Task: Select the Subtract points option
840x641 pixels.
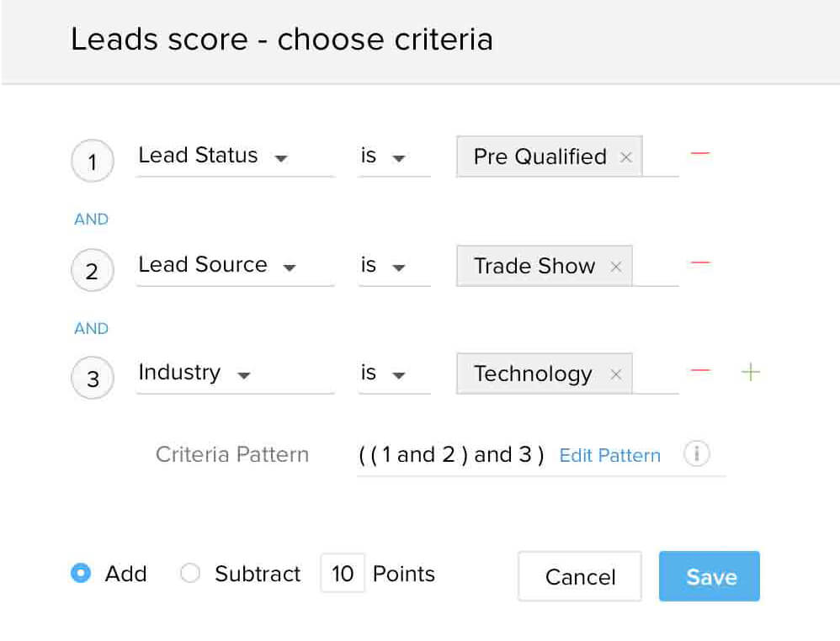Action: (x=190, y=573)
